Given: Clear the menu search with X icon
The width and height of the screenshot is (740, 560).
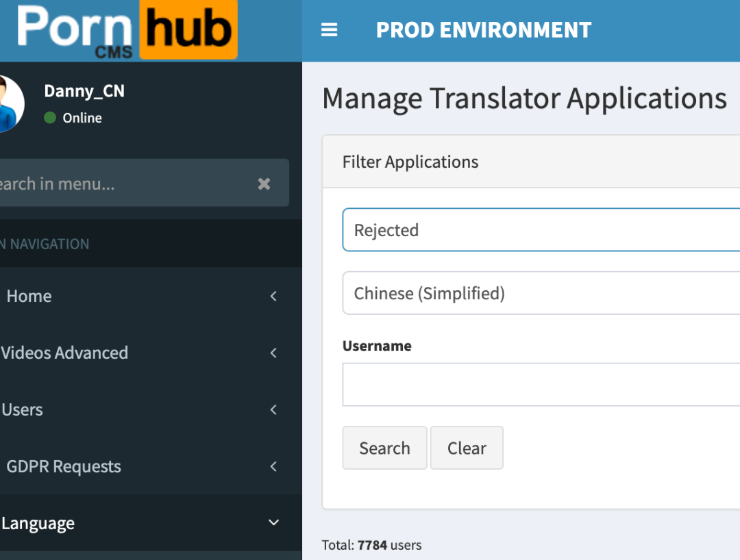Looking at the screenshot, I should tap(264, 183).
